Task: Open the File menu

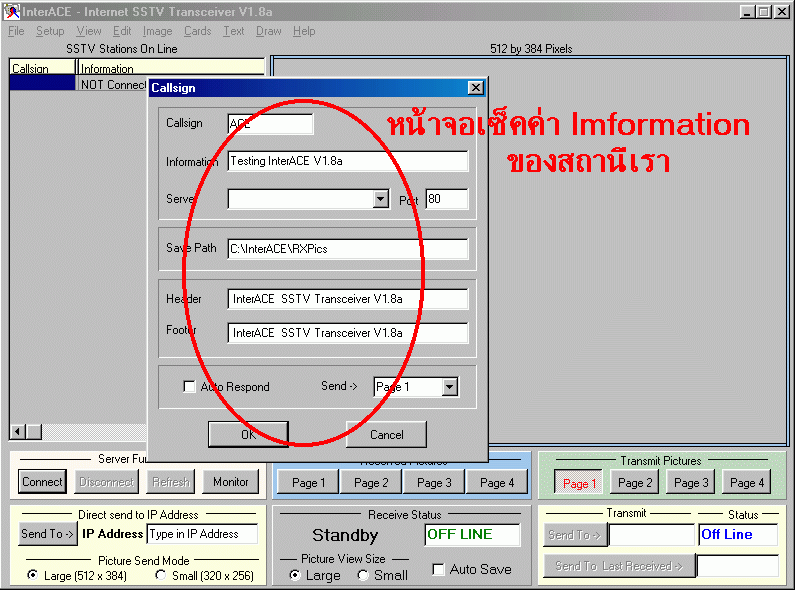Action: 16,31
